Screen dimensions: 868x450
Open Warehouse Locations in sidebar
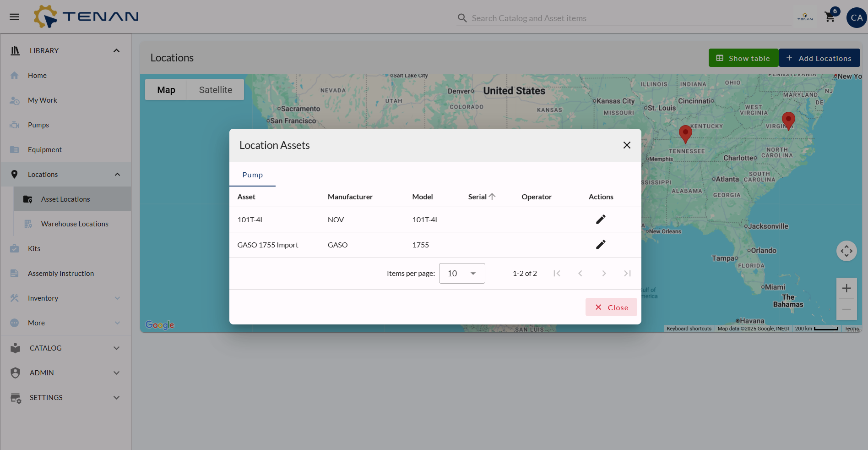pos(75,224)
